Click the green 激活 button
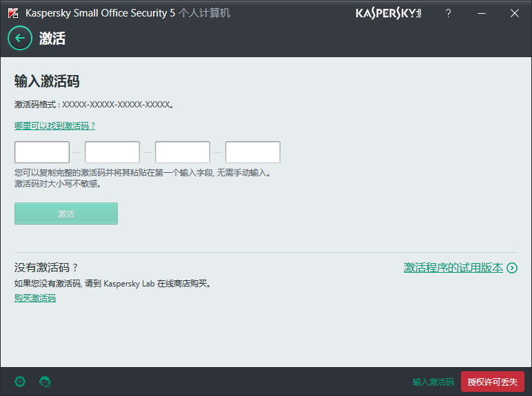 coord(66,213)
